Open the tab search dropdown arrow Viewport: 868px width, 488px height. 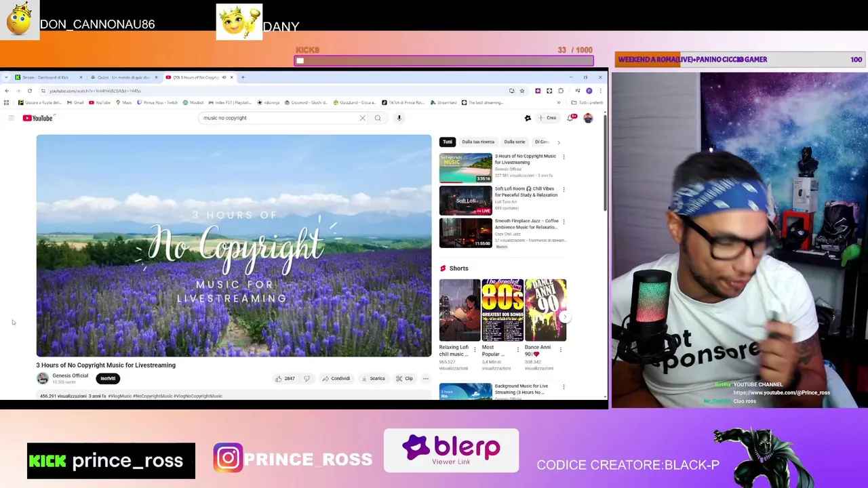[x=7, y=77]
